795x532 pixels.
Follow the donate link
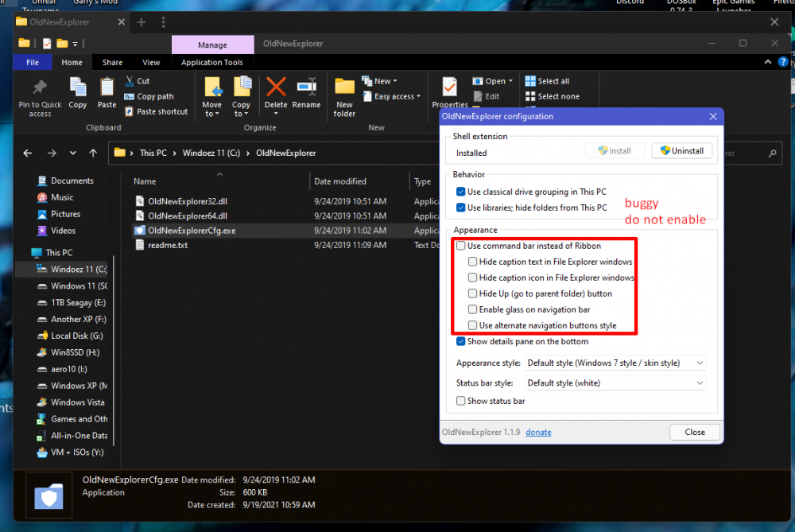click(538, 432)
